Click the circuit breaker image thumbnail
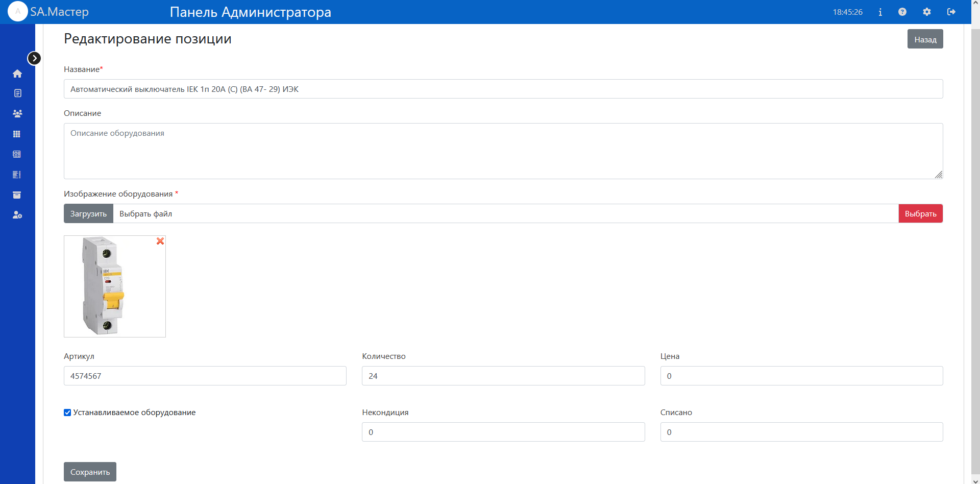This screenshot has width=980, height=484. [105, 286]
